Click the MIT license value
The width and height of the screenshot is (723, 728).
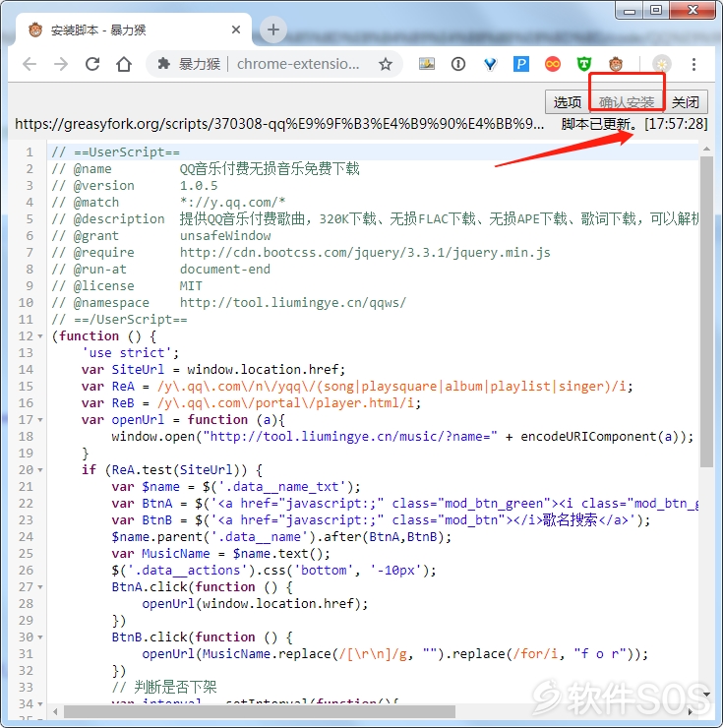click(191, 286)
